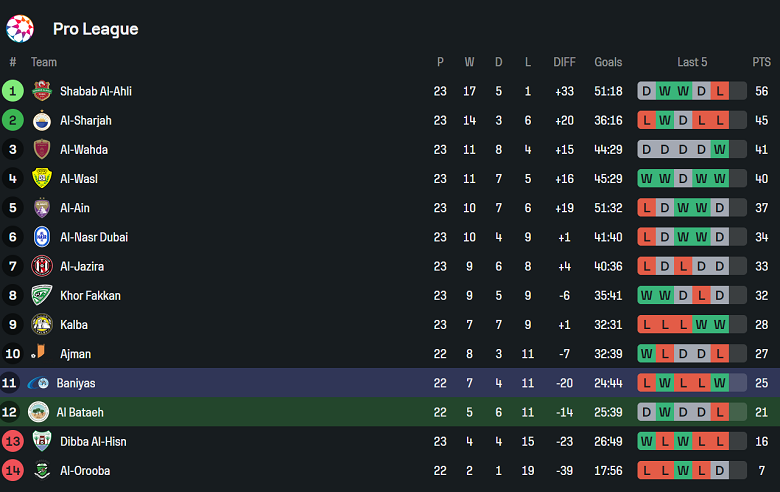The height and width of the screenshot is (492, 780).
Task: Click Shabab Al-Ahli club crest
Action: coord(41,91)
